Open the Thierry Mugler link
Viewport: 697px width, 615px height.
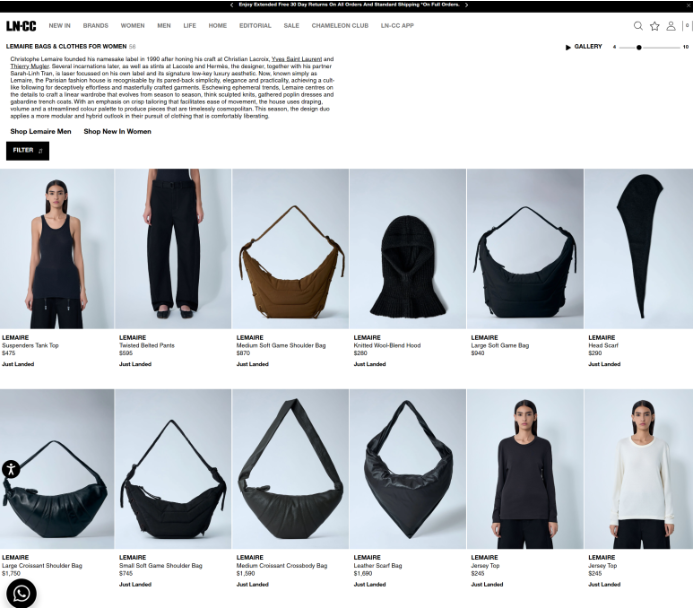tap(30, 66)
